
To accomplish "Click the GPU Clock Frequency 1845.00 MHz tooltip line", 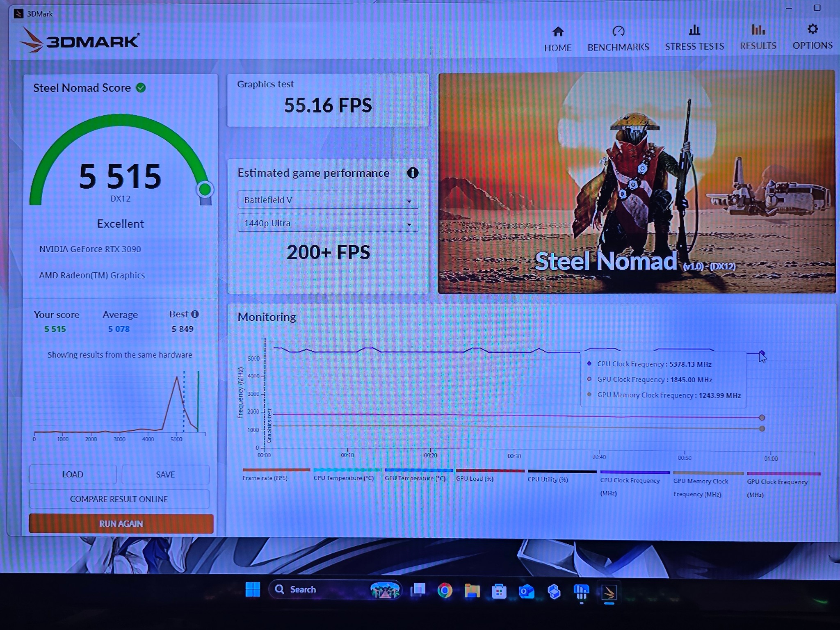I will (x=650, y=379).
